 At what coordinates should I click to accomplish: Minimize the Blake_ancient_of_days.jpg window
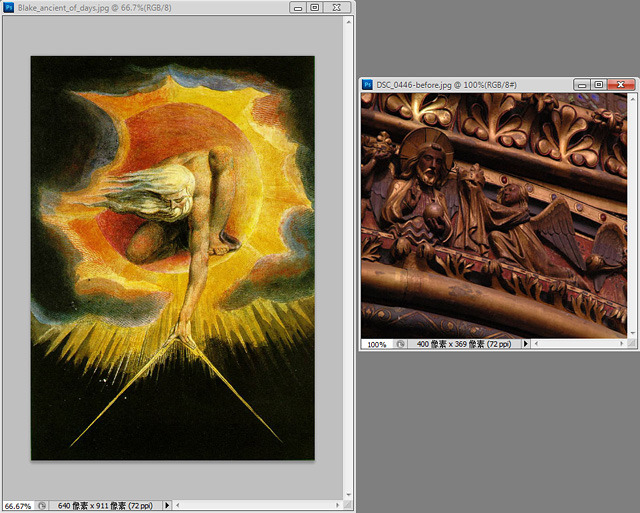click(298, 7)
